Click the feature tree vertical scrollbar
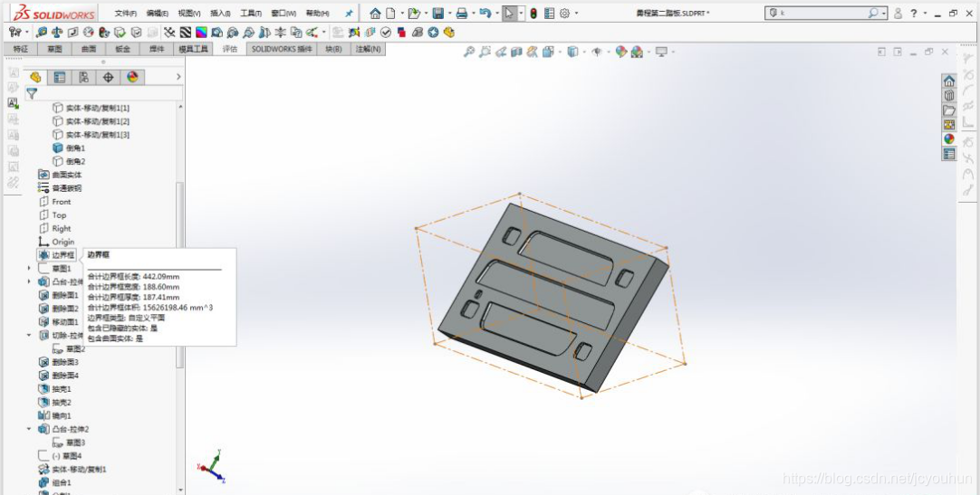This screenshot has width=980, height=495. pyautogui.click(x=180, y=275)
